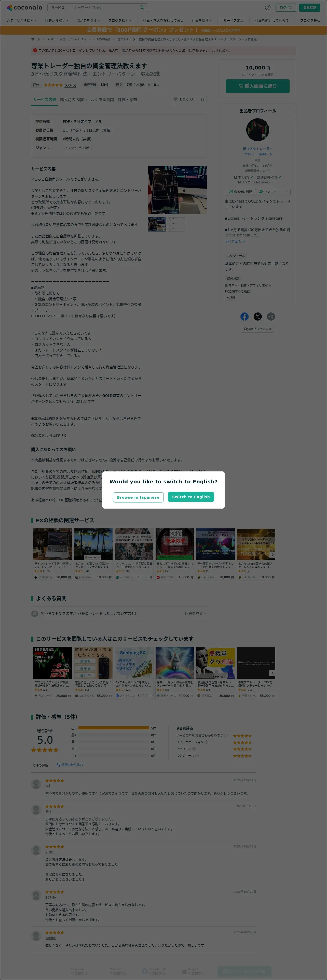Click the Facebook share icon
The width and height of the screenshot is (327, 980).
click(x=244, y=316)
